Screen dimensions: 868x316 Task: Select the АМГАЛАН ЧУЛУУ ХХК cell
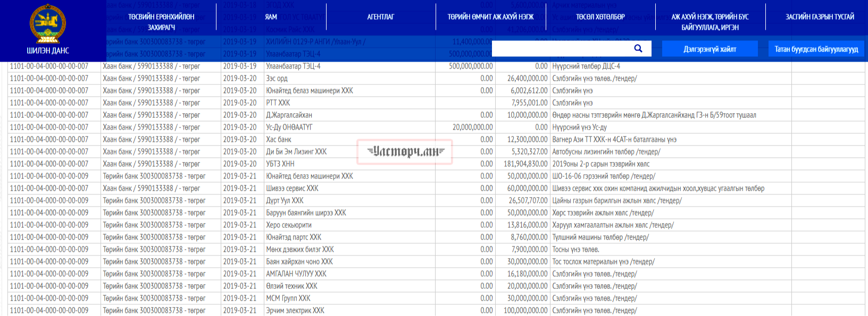pos(296,274)
